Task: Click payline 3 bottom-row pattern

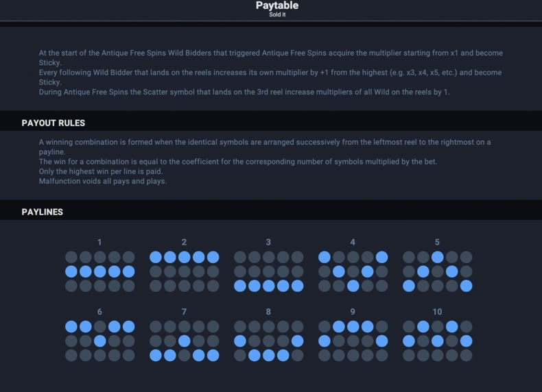Action: click(x=268, y=271)
